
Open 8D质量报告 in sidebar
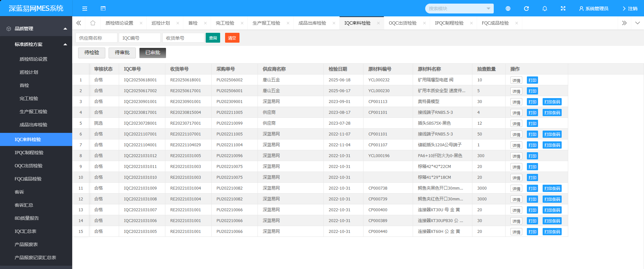36,218
